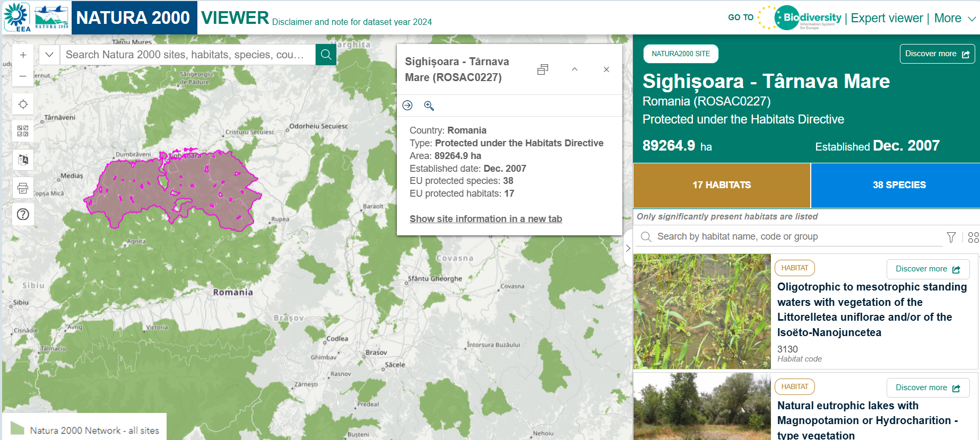Click the zoom-to magnifier in site popup
Screen dimensions: 980x440
click(x=429, y=105)
